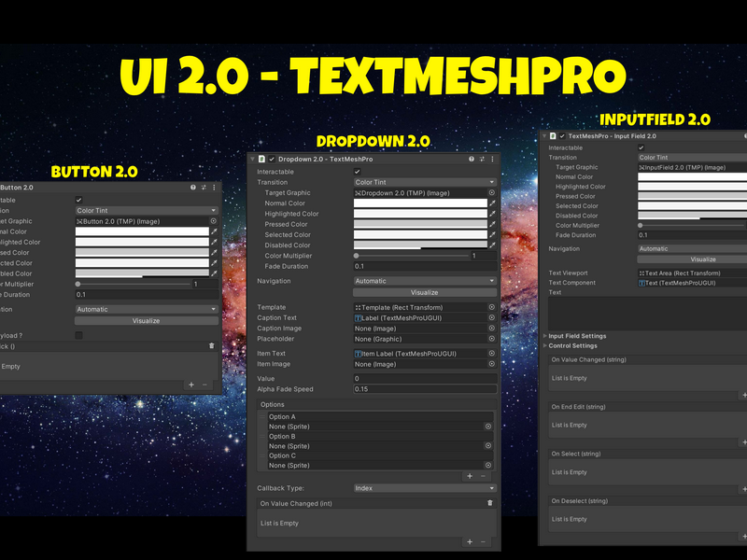Click Dropdown 2.0 Normal Color swatch
Viewport: 747px width, 560px height.
click(420, 203)
